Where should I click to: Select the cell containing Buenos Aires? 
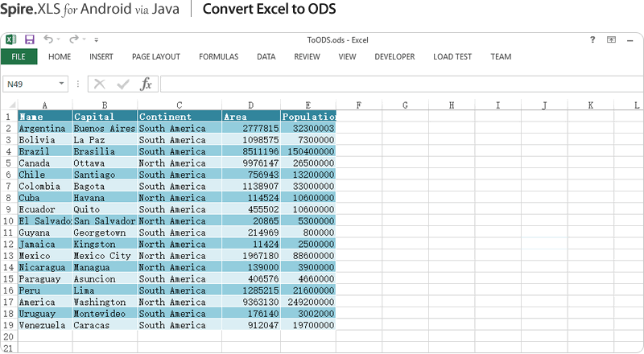[x=105, y=128]
